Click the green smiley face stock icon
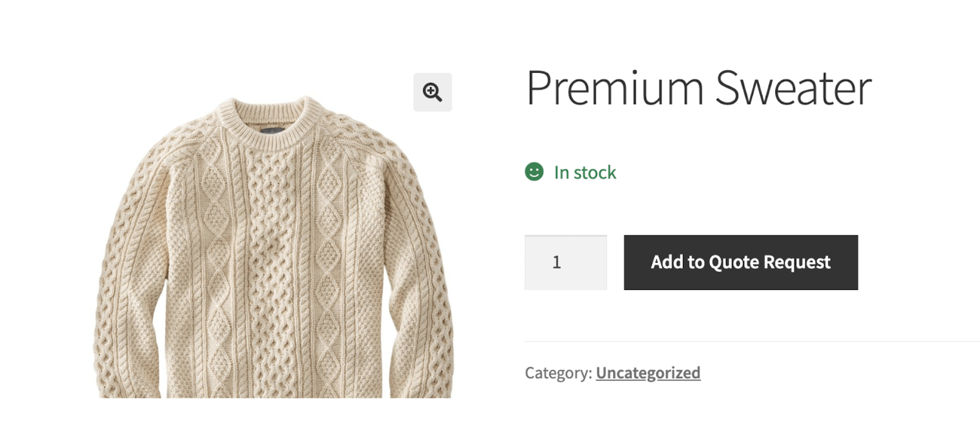 [x=534, y=172]
